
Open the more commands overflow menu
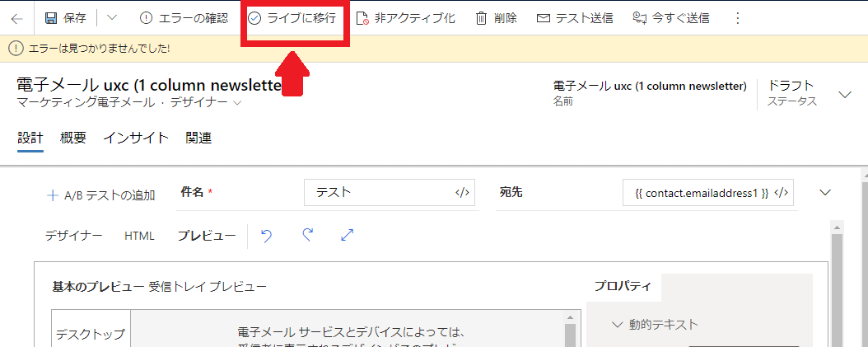(737, 18)
